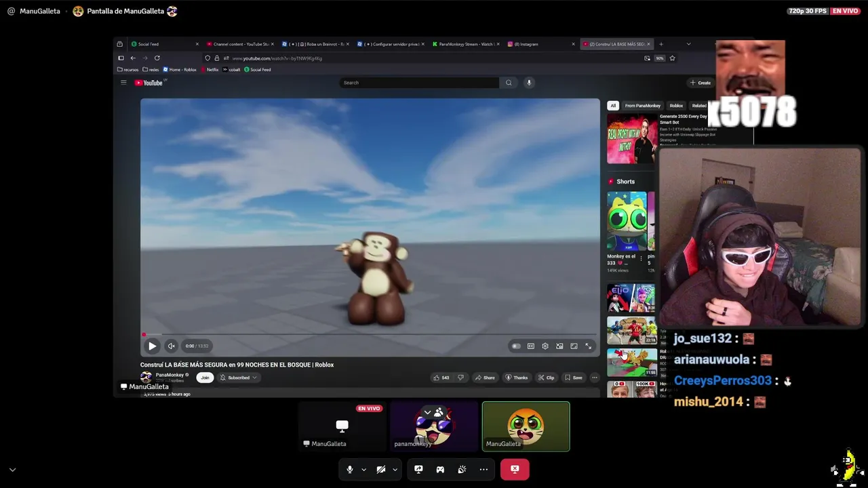Toggle YouTube autoplay switch
This screenshot has width=868, height=488.
(x=516, y=346)
